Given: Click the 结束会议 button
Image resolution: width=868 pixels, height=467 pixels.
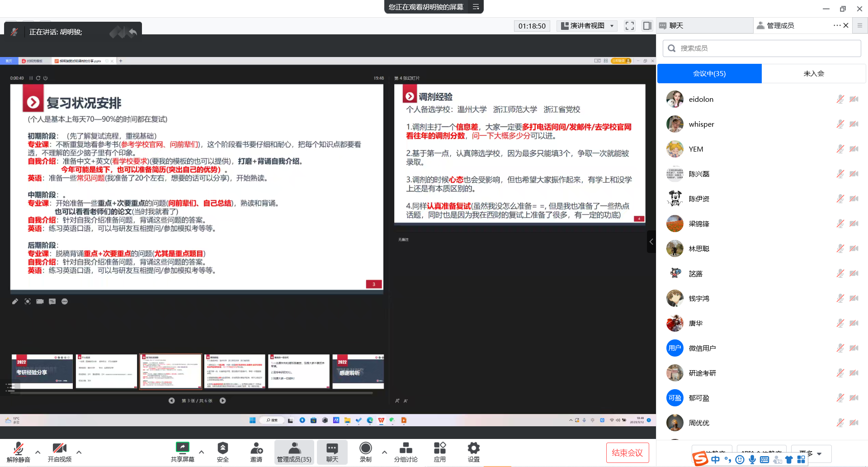Looking at the screenshot, I should click(x=627, y=453).
